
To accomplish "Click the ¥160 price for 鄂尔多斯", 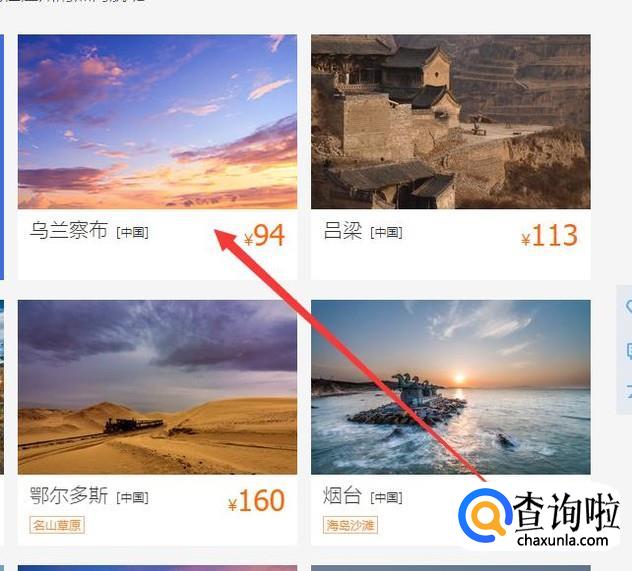I will (x=256, y=501).
